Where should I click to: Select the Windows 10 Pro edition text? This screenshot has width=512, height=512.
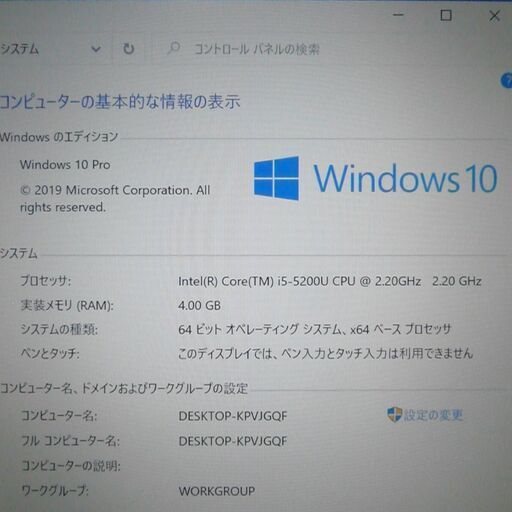(x=65, y=165)
